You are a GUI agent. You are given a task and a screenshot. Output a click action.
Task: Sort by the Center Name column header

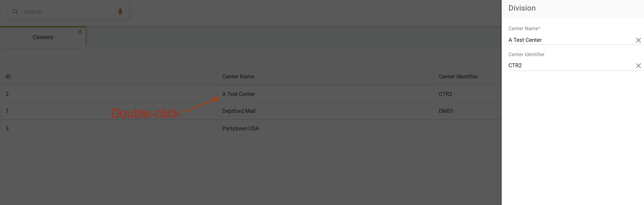coord(238,76)
